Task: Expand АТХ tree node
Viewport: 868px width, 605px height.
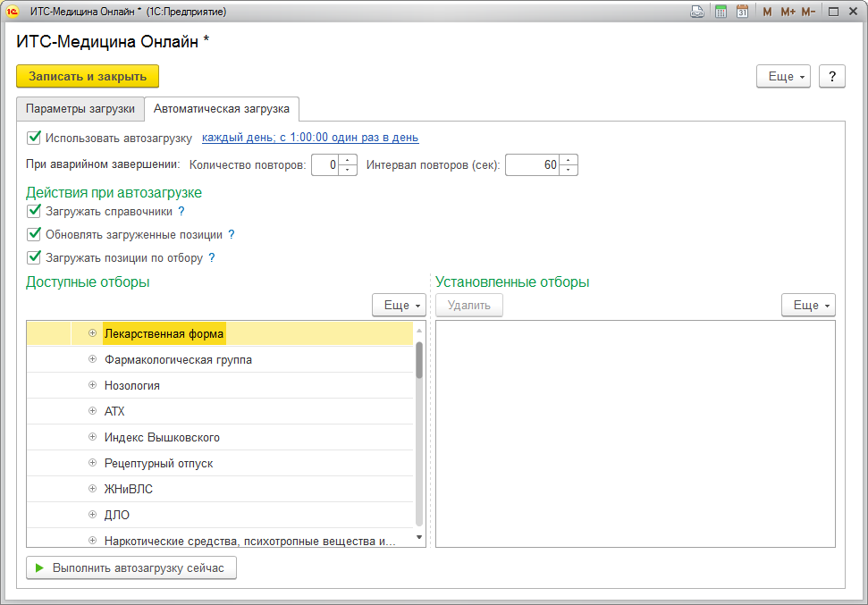Action: (92, 411)
